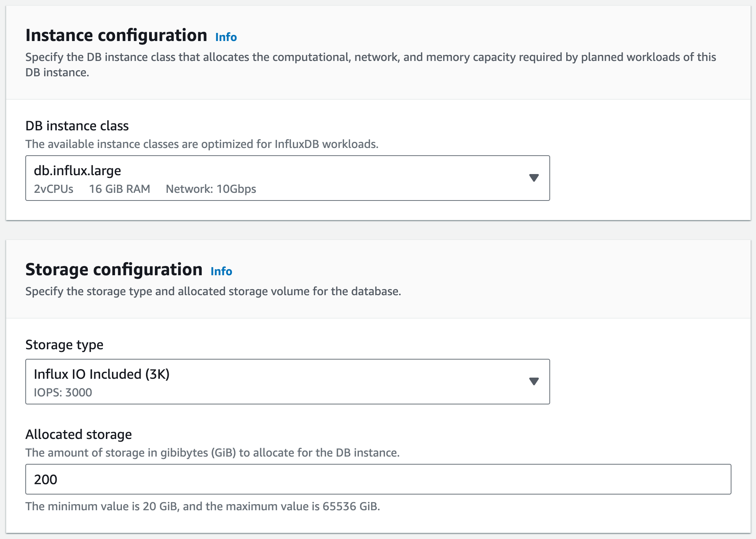The image size is (756, 539).
Task: Click the Storage configuration heading
Action: click(114, 269)
